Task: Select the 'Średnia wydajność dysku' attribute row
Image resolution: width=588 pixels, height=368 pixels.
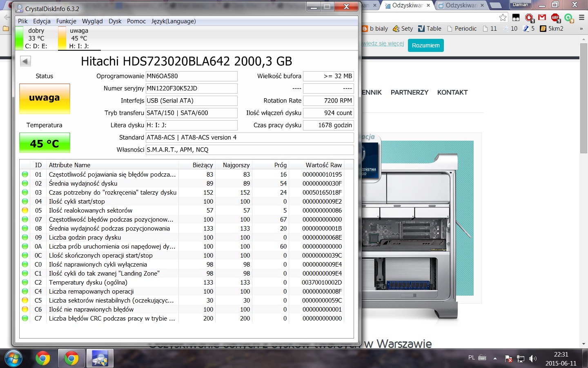Action: (182, 184)
